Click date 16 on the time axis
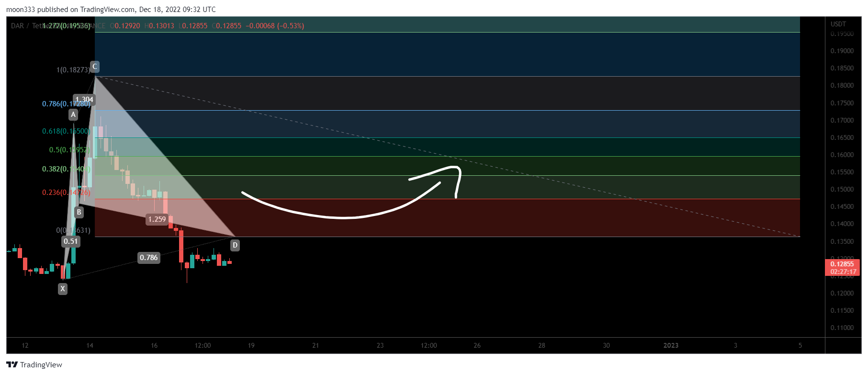868x375 pixels. [x=154, y=345]
